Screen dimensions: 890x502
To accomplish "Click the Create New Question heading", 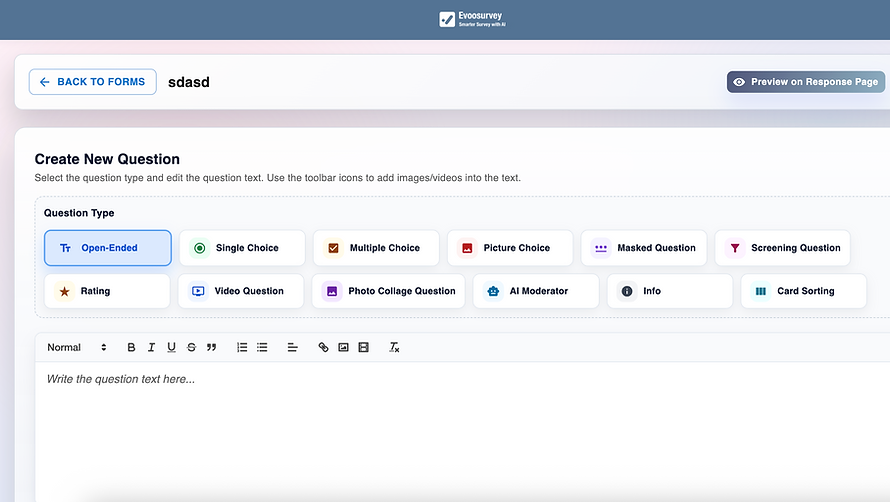I will [107, 159].
